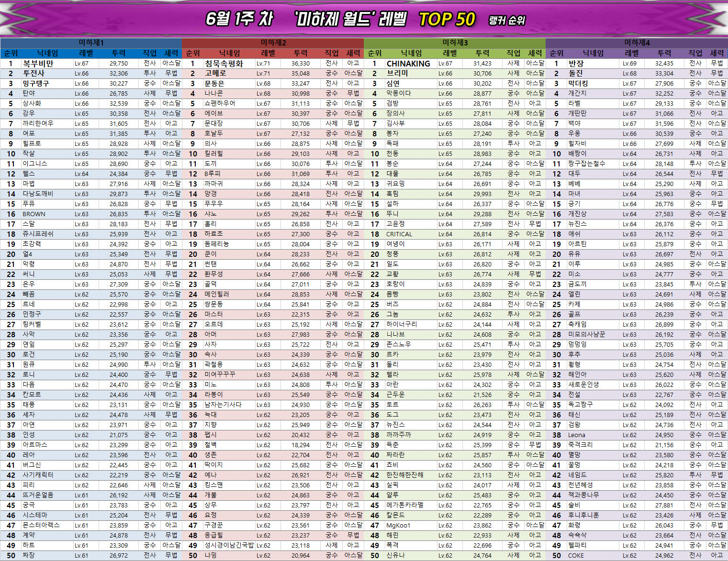
Task: Select the B루피 nickname in 미하제2
Action: [213, 174]
